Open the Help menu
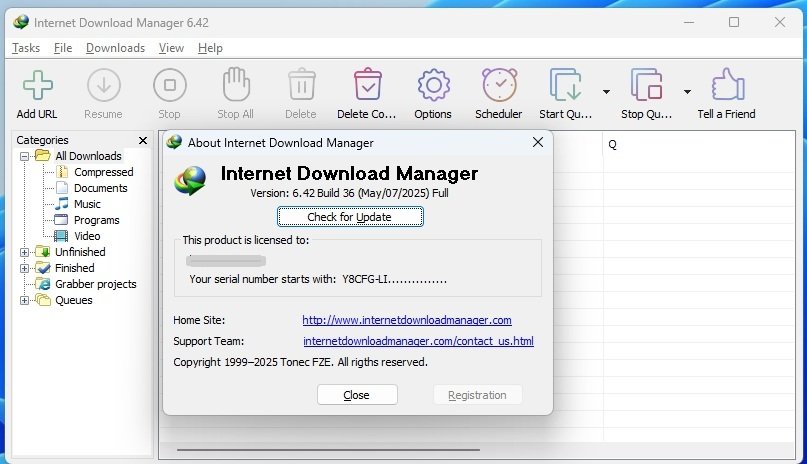This screenshot has width=807, height=464. pos(210,48)
